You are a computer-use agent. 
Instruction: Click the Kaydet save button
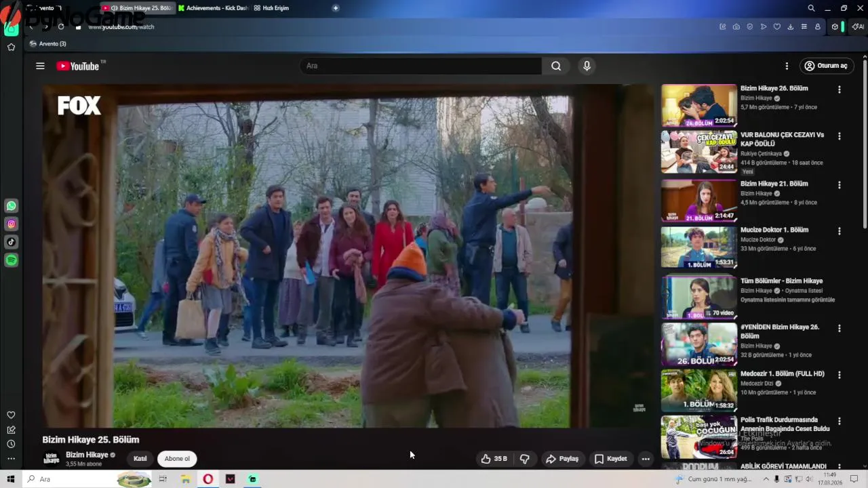click(x=610, y=459)
